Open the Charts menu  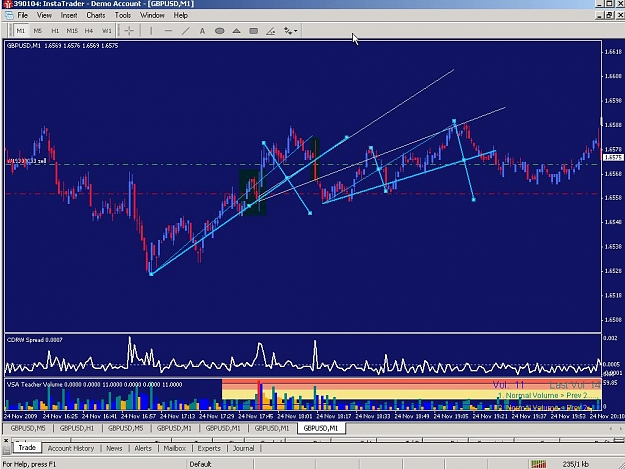(96, 15)
